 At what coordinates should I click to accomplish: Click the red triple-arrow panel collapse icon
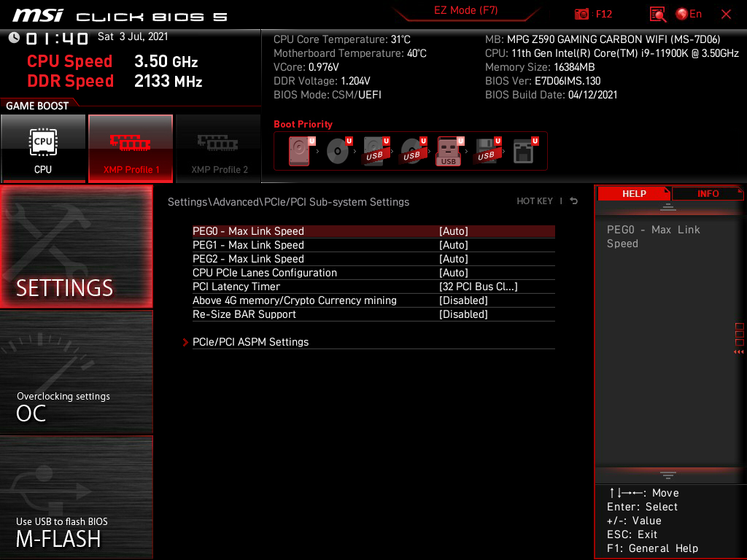738,352
